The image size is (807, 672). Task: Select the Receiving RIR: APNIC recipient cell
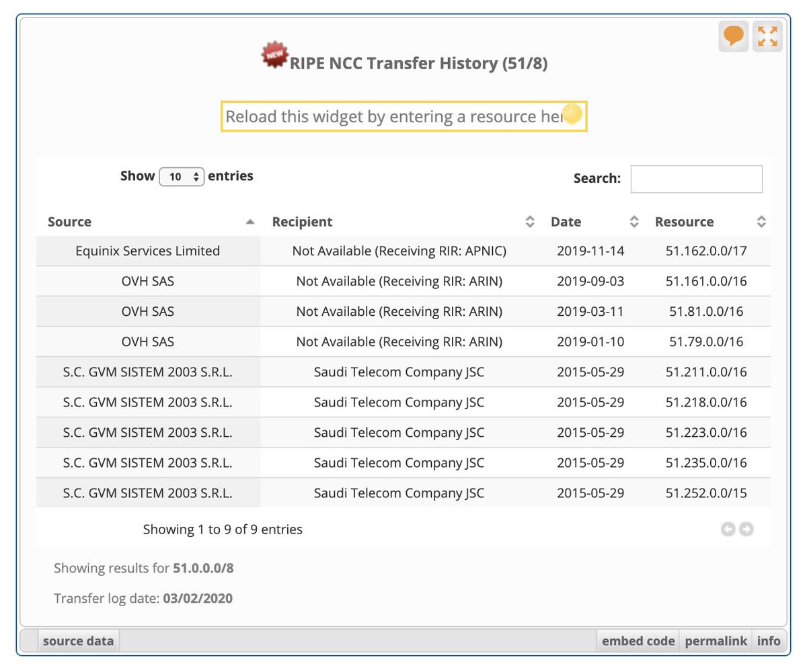click(399, 251)
